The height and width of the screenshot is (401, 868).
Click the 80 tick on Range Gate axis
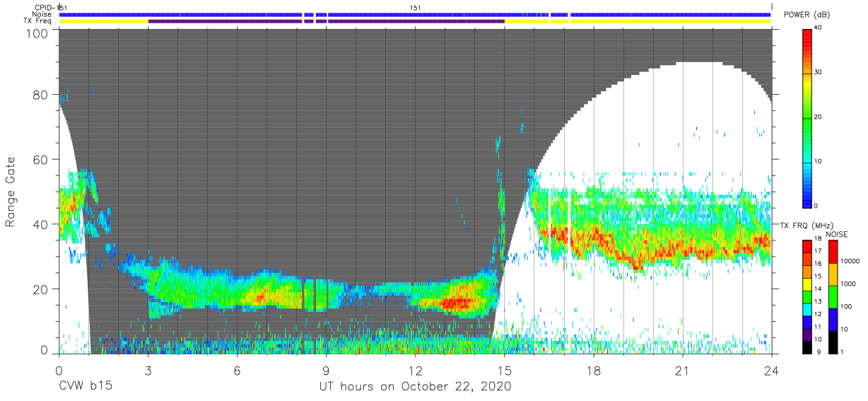click(x=40, y=95)
